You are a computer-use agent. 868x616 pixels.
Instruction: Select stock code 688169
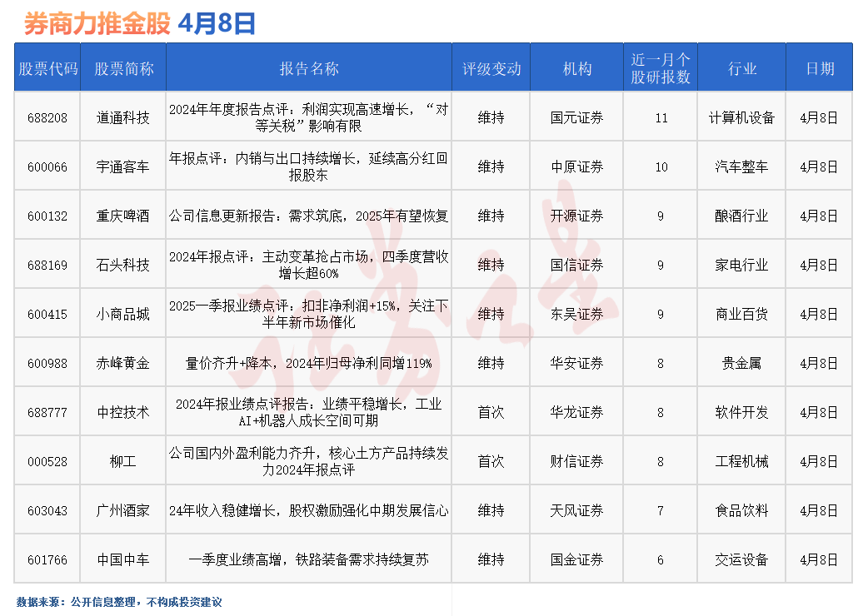coord(47,266)
